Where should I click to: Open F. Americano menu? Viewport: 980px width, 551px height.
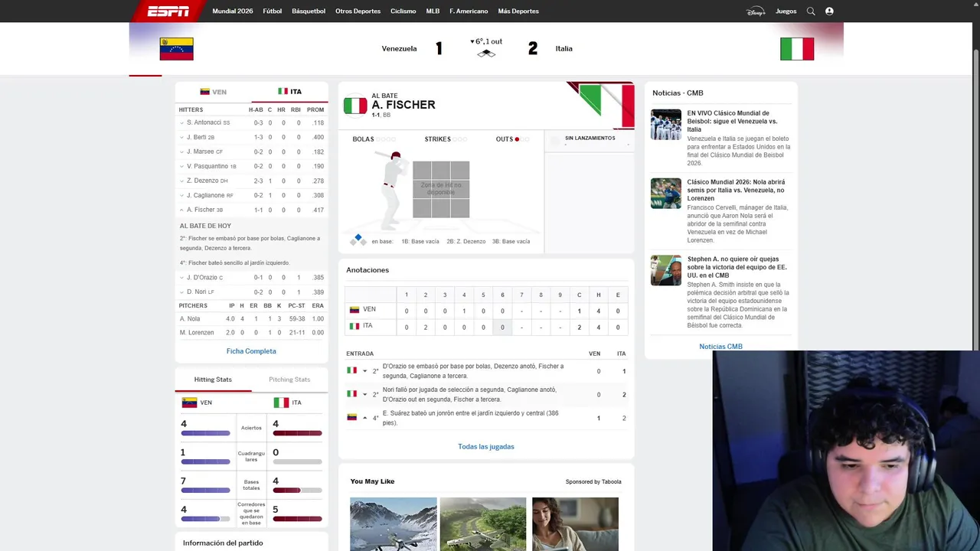click(469, 11)
